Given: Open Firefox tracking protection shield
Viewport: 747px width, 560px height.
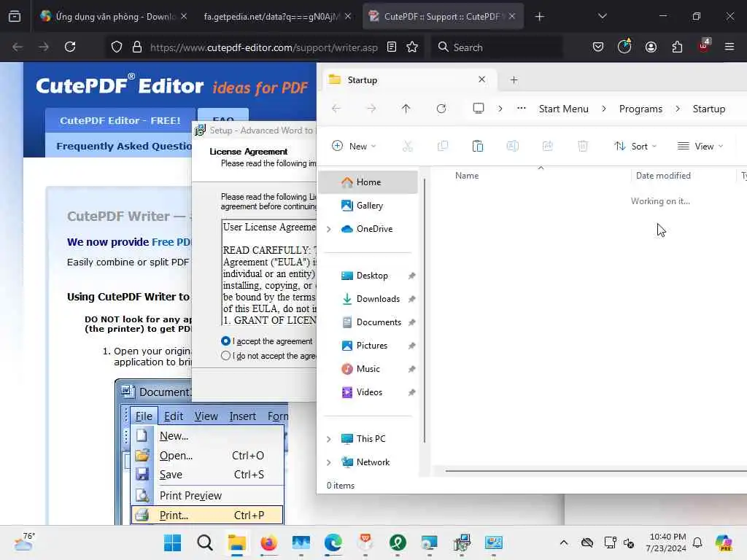Looking at the screenshot, I should tap(117, 47).
